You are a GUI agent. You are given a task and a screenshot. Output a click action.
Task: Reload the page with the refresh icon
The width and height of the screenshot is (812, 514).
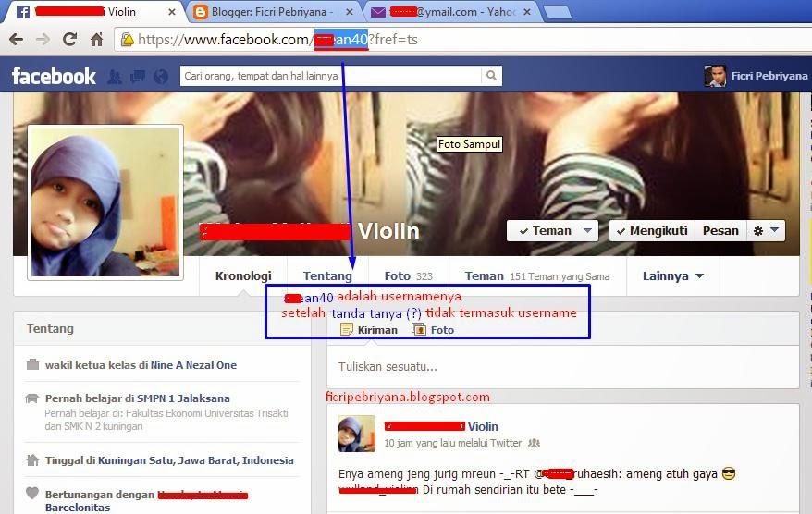click(x=70, y=40)
